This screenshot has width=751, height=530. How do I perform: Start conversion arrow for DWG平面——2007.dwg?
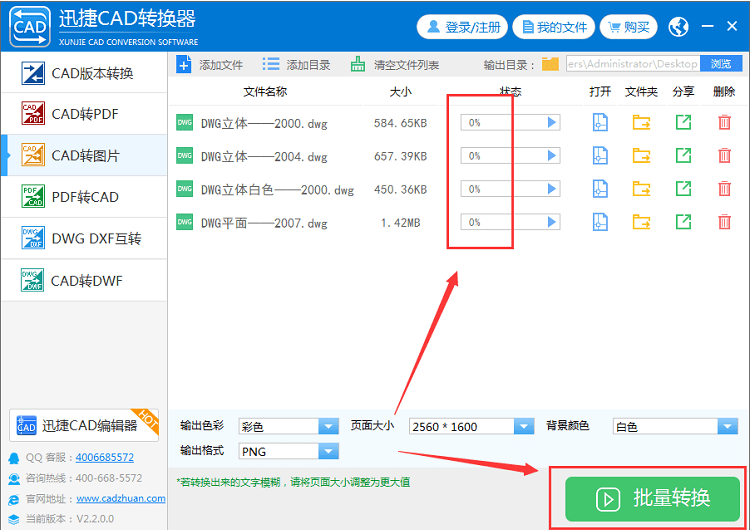552,222
